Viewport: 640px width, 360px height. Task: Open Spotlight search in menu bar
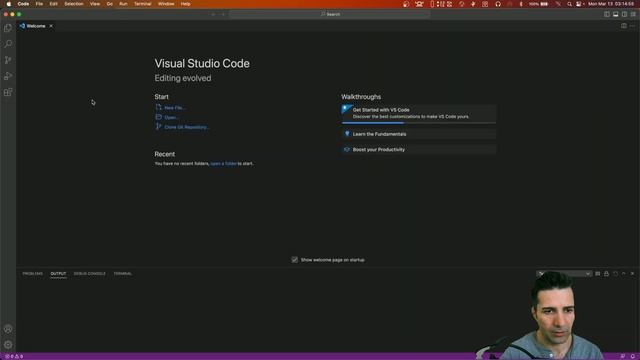(x=569, y=4)
